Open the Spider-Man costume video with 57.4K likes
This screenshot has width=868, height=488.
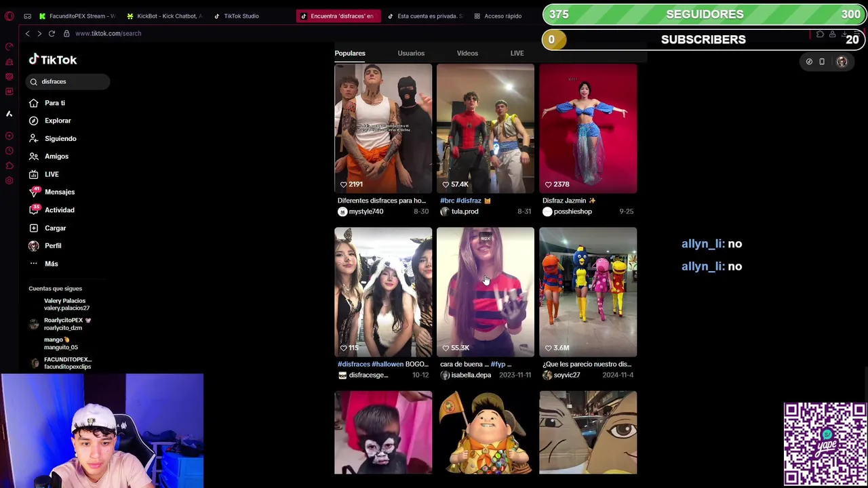[486, 129]
